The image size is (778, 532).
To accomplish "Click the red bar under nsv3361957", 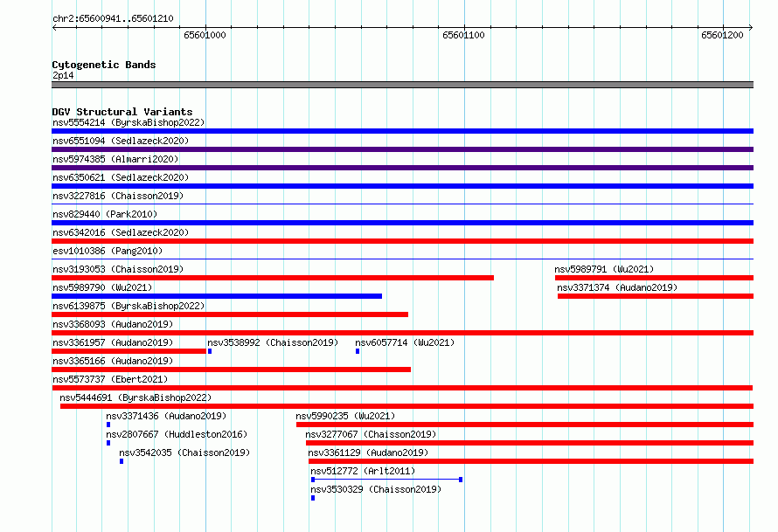I will (x=129, y=351).
